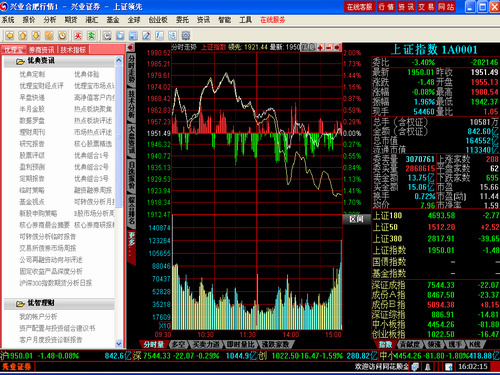Click the 区间 button beside the chart
Image resolution: width=500 pixels, height=375 pixels.
pyautogui.click(x=356, y=219)
